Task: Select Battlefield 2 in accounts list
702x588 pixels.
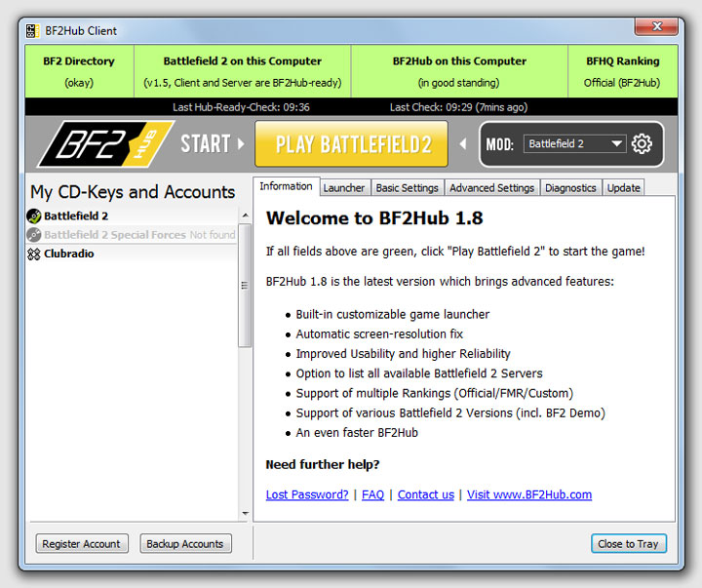Action: tap(132, 216)
